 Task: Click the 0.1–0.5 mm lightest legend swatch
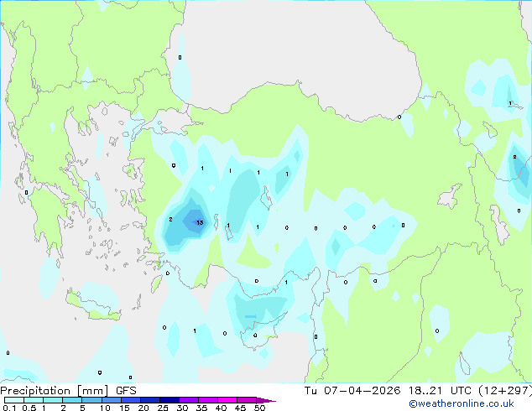point(14,400)
